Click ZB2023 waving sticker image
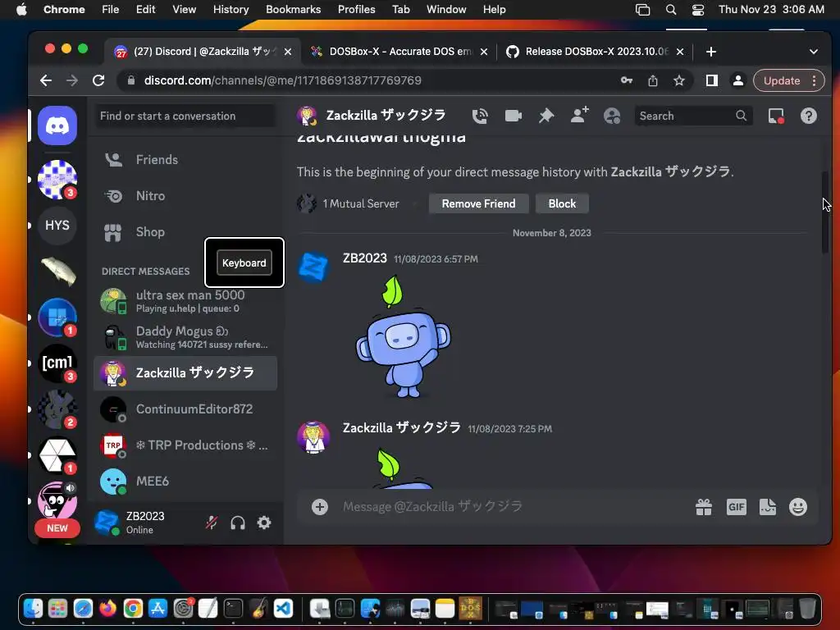 tap(403, 336)
